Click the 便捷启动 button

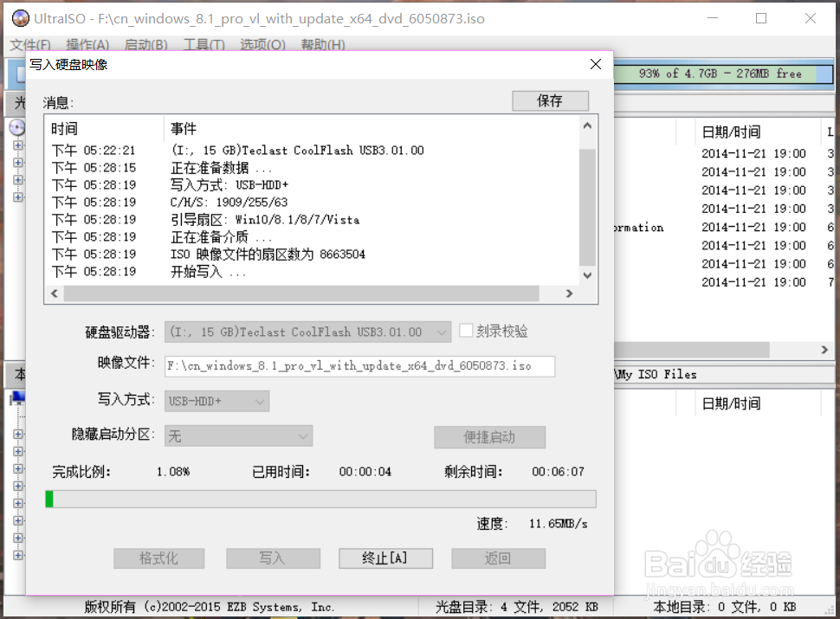coord(489,437)
